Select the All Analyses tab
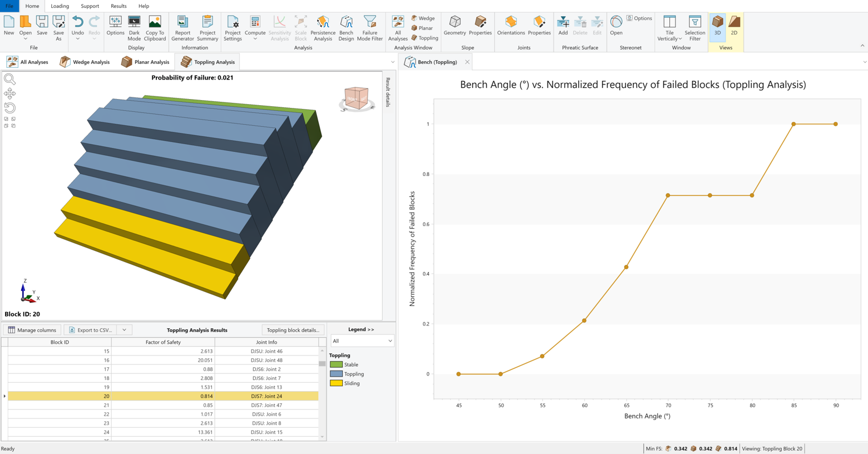 point(27,62)
